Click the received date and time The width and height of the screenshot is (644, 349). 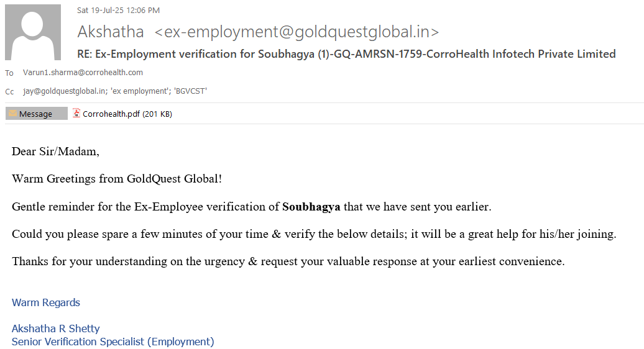click(x=118, y=10)
